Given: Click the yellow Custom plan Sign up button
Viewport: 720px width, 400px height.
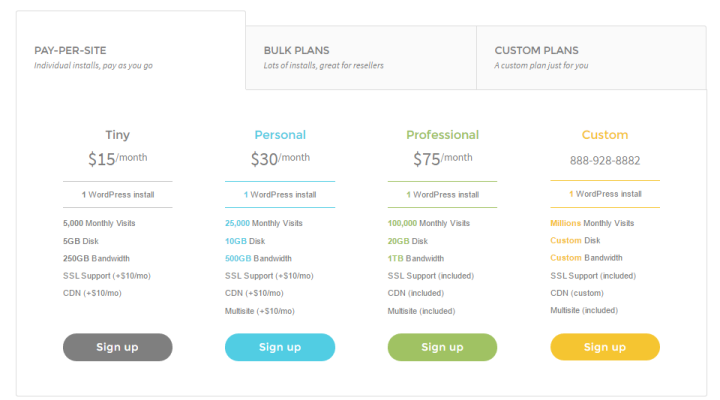Looking at the screenshot, I should pyautogui.click(x=605, y=347).
